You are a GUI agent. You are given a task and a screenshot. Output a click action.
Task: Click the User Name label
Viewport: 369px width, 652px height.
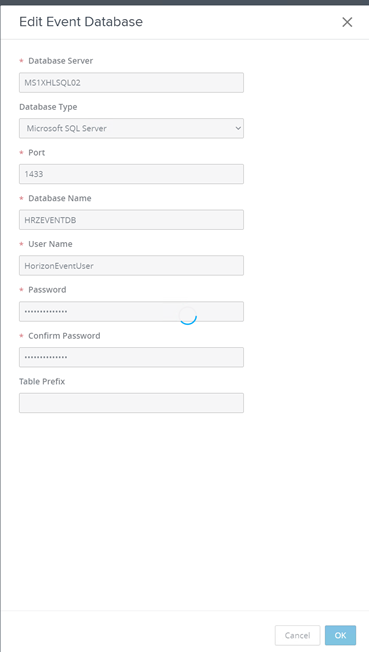(50, 244)
